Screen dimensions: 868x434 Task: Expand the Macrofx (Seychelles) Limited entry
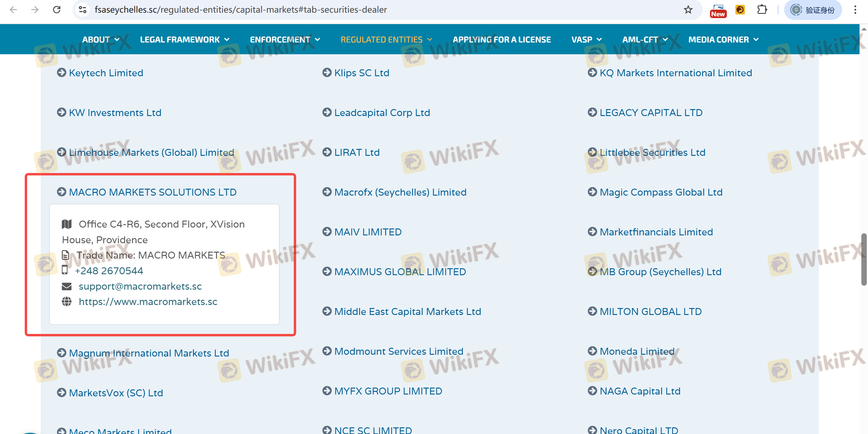click(400, 192)
